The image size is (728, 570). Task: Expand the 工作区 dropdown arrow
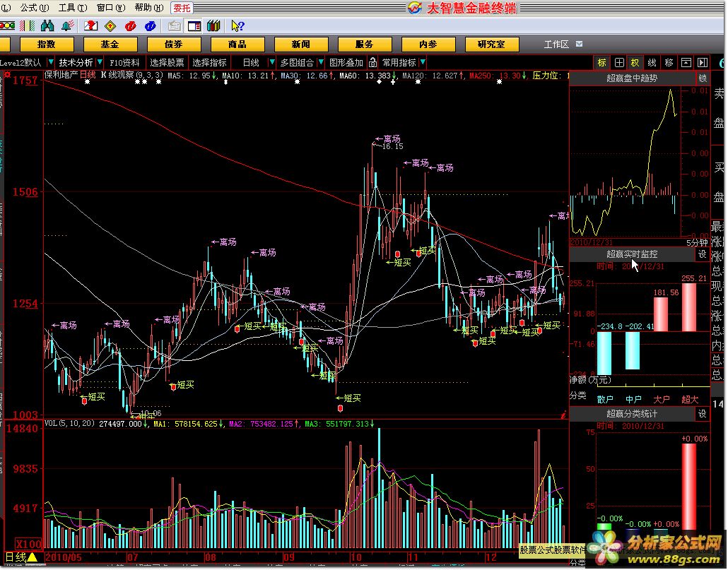(579, 44)
